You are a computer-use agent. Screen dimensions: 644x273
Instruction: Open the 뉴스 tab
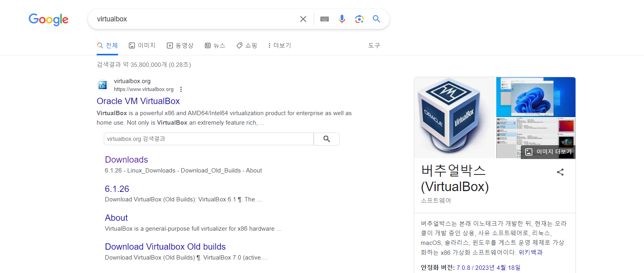[x=215, y=45]
